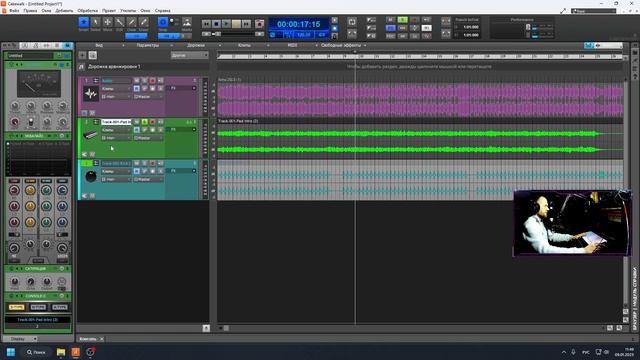Open the Клипы edit filter dropdown on track 1
This screenshot has height=360, width=640.
[116, 89]
